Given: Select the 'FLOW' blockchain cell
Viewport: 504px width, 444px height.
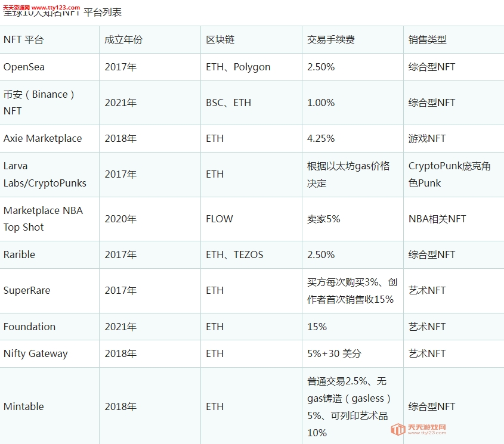Looking at the screenshot, I should (x=219, y=219).
